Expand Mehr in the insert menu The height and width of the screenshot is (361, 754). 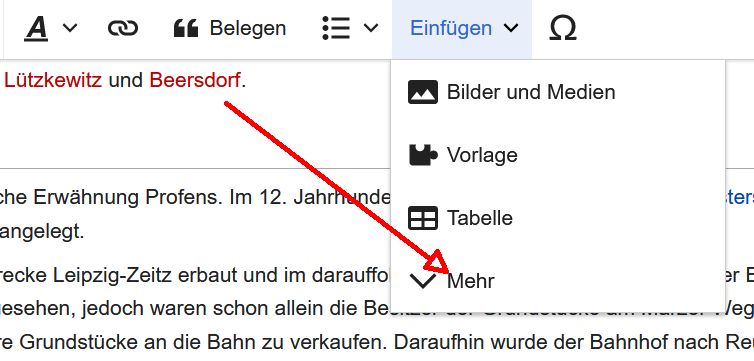pos(558,280)
